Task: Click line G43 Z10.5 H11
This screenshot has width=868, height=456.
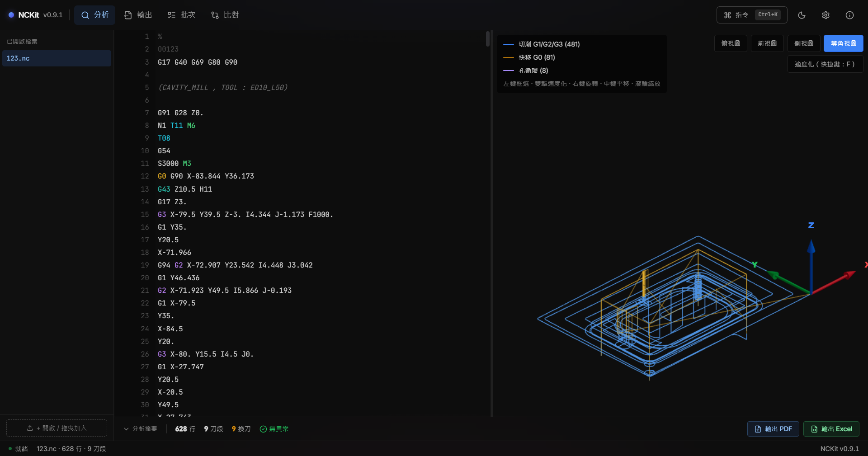Action: (x=185, y=189)
